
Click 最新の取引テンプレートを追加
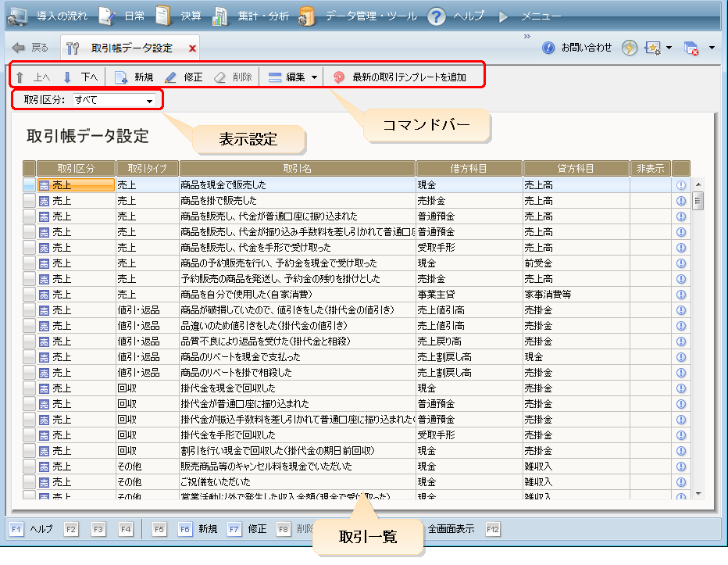pyautogui.click(x=400, y=77)
